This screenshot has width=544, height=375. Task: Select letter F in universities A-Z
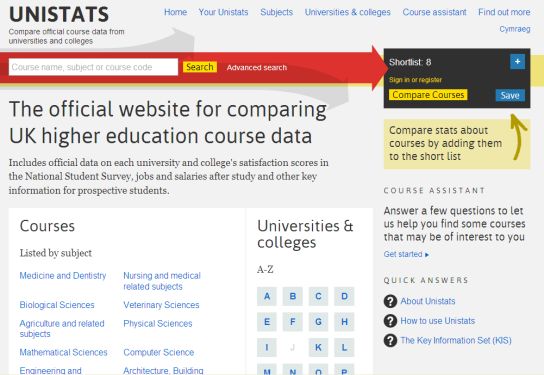pos(292,322)
